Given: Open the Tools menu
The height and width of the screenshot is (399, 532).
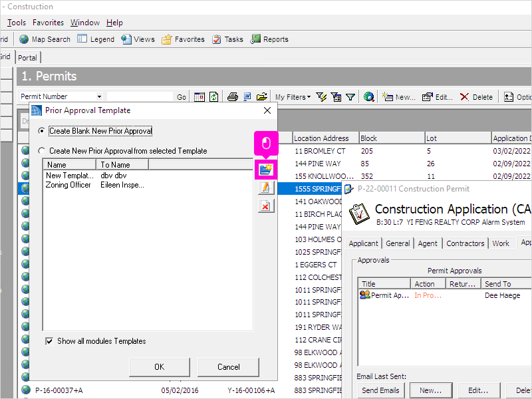Looking at the screenshot, I should click(x=17, y=23).
